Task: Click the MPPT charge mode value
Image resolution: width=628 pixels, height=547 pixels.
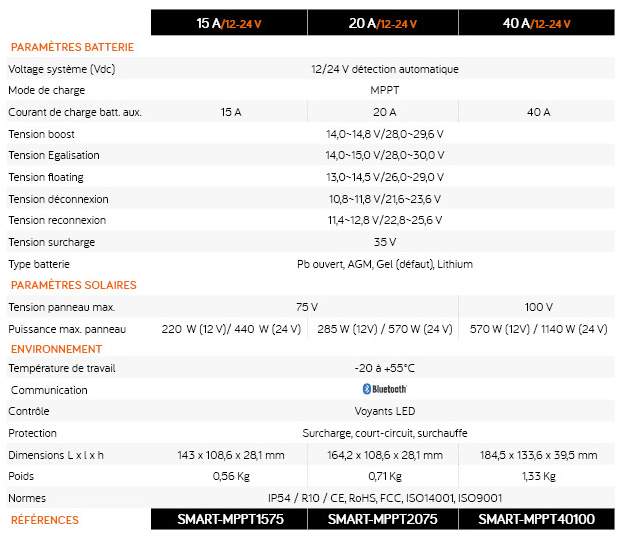Action: (x=384, y=90)
